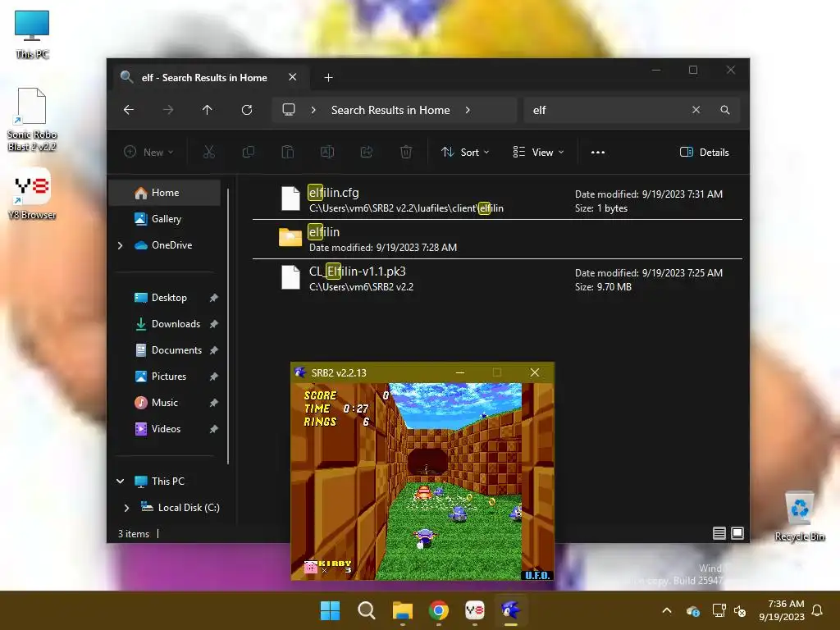
Task: Click the search magnifier in Explorer search box
Action: (x=725, y=110)
